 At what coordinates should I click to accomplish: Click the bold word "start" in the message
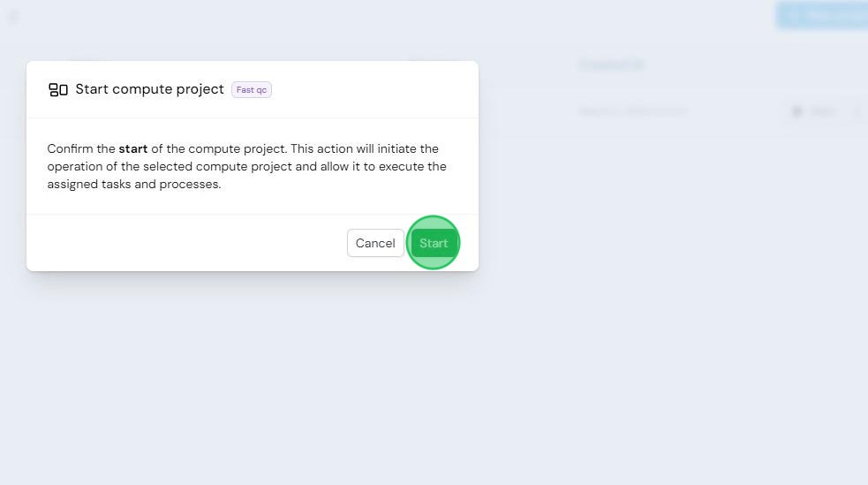[132, 149]
